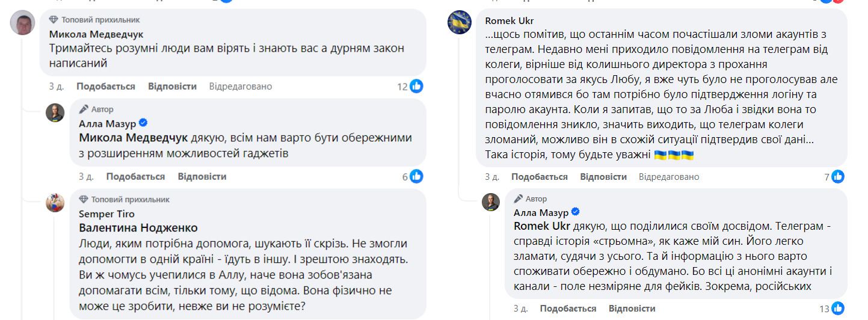Click like reaction icon beside count 6
Viewport: 868px width, 320px height.
[x=416, y=176]
